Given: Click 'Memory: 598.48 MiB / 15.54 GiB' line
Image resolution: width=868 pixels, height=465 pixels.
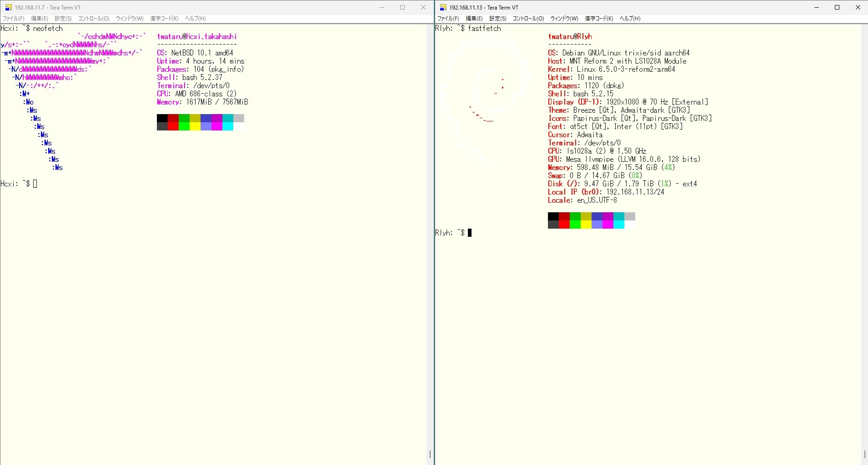Looking at the screenshot, I should pos(612,167).
